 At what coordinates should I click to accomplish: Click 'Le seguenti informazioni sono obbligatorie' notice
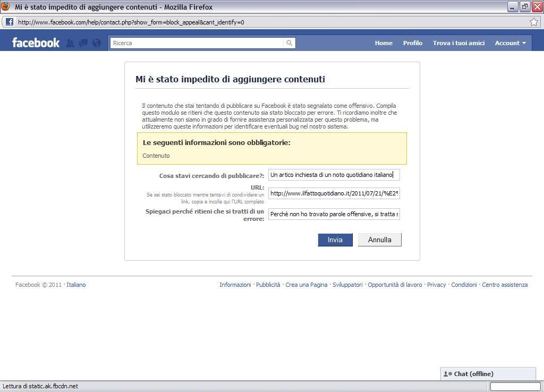(217, 142)
